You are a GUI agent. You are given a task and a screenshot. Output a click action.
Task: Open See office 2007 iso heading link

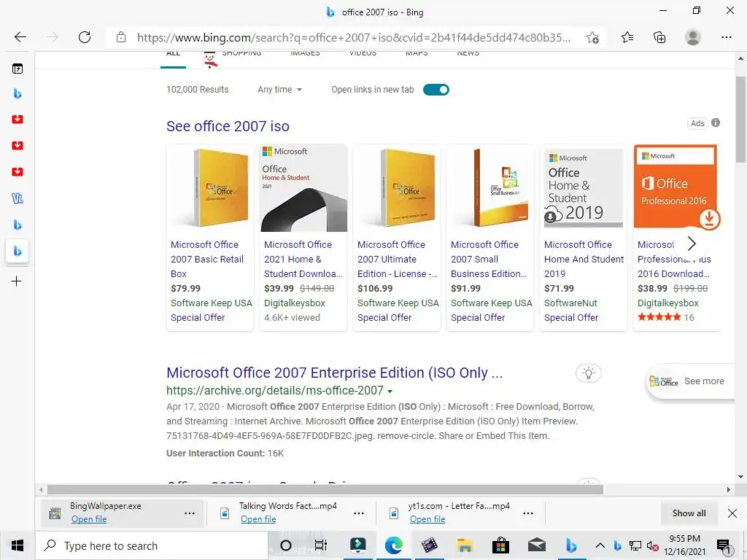pyautogui.click(x=228, y=126)
